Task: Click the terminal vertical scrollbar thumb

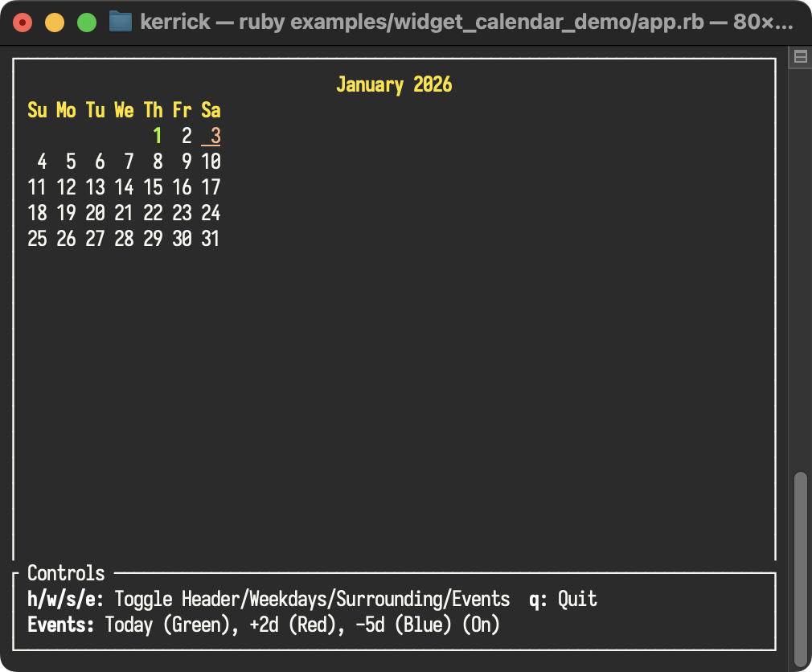Action: (801, 571)
